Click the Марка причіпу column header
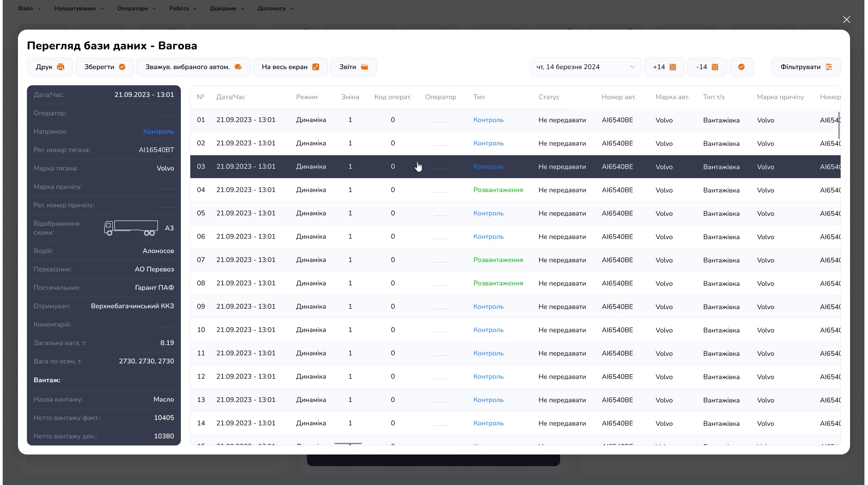Viewport: 868px width, 485px height. click(x=780, y=97)
